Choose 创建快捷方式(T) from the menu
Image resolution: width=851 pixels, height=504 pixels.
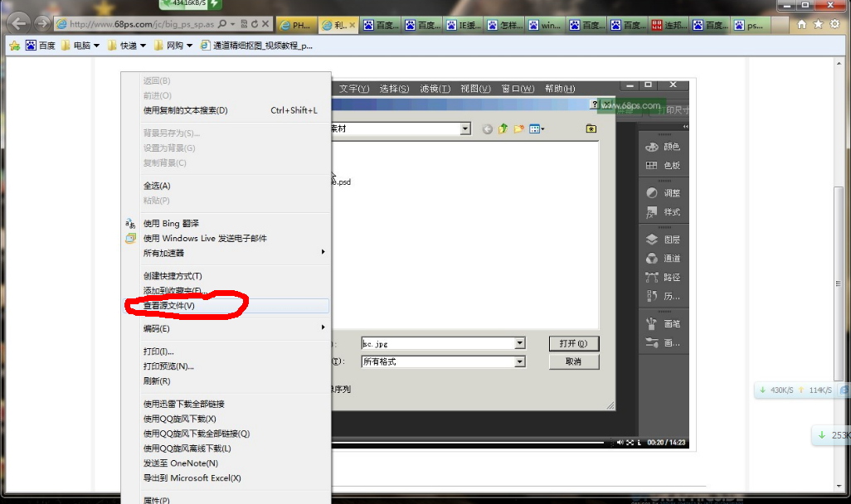[x=227, y=275]
